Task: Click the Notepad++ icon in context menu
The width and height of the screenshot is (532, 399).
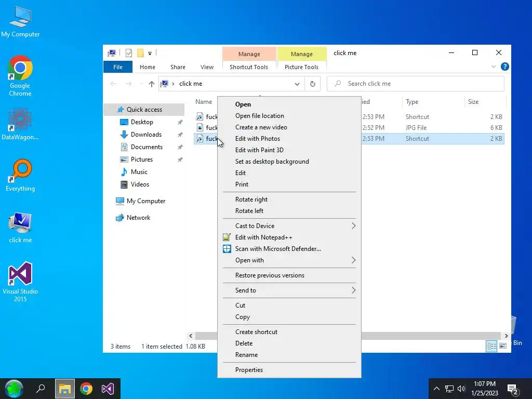Action: [227, 237]
